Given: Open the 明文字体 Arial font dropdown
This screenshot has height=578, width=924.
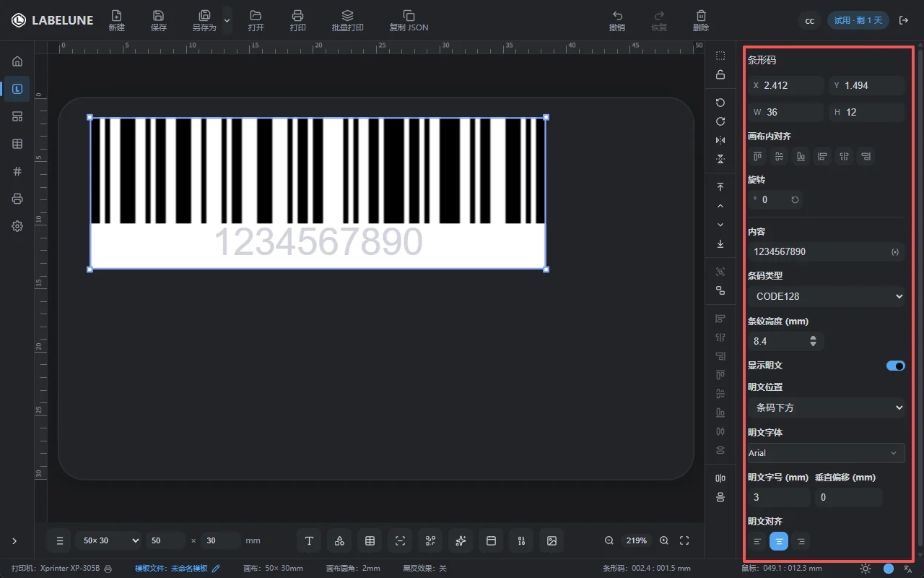Looking at the screenshot, I should (x=827, y=453).
